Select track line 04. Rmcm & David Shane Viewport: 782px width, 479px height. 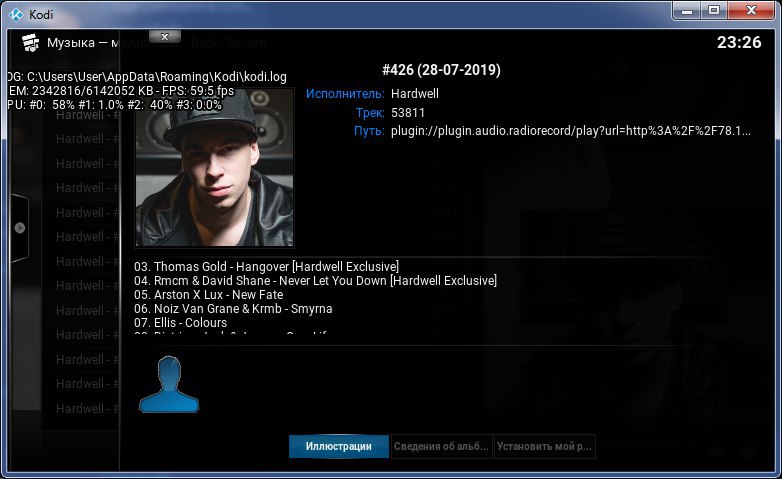click(x=315, y=281)
